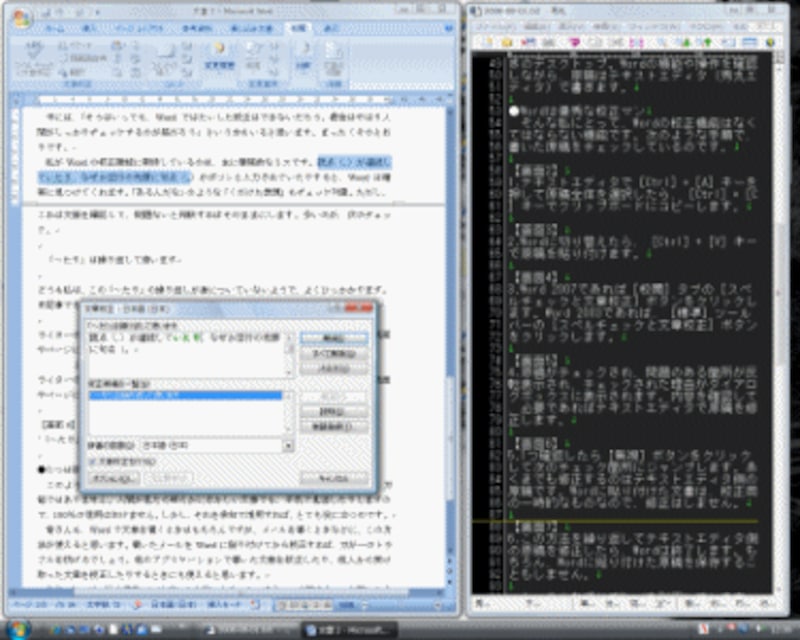This screenshot has height=640, width=800.
Task: Click the Ignore Once button in dialog
Action: pyautogui.click(x=332, y=339)
